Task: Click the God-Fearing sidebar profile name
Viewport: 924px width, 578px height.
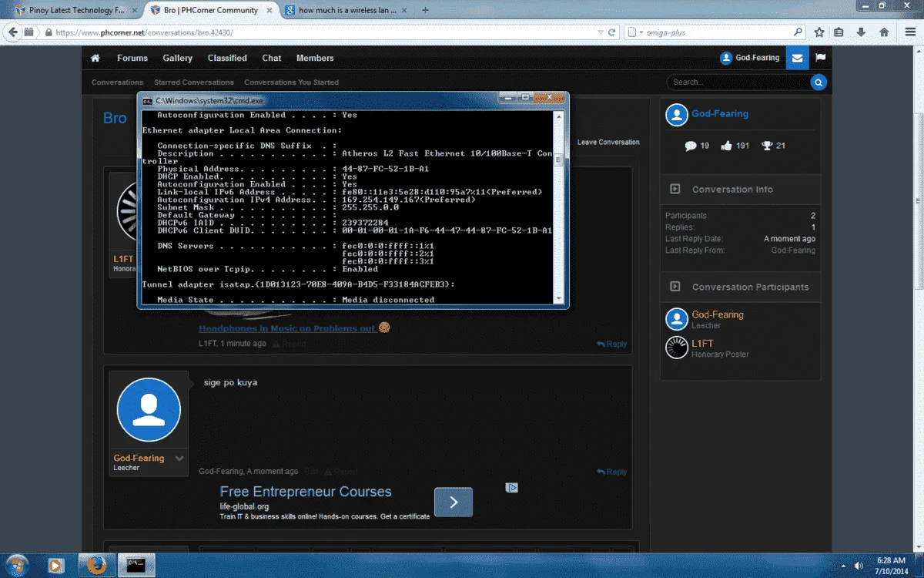Action: point(720,113)
